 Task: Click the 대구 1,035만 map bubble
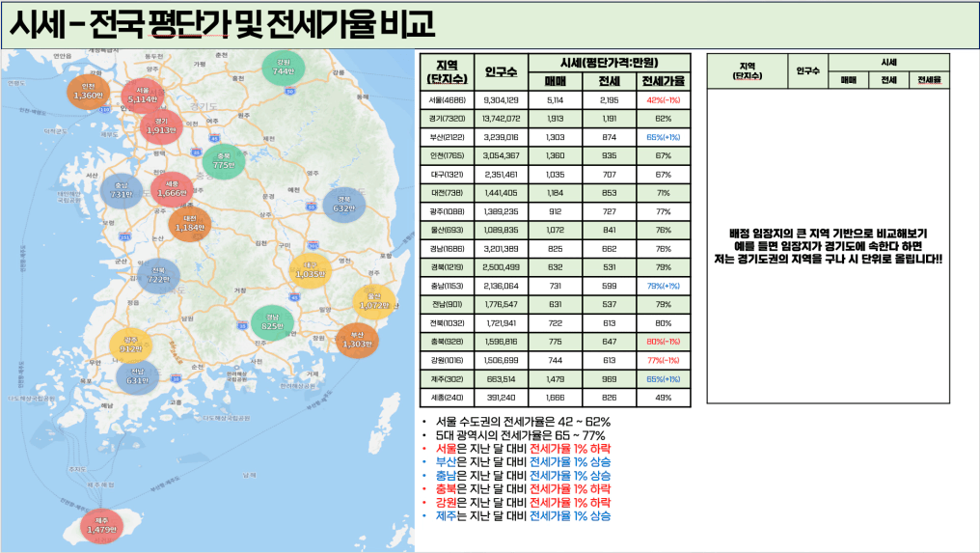pyautogui.click(x=311, y=271)
